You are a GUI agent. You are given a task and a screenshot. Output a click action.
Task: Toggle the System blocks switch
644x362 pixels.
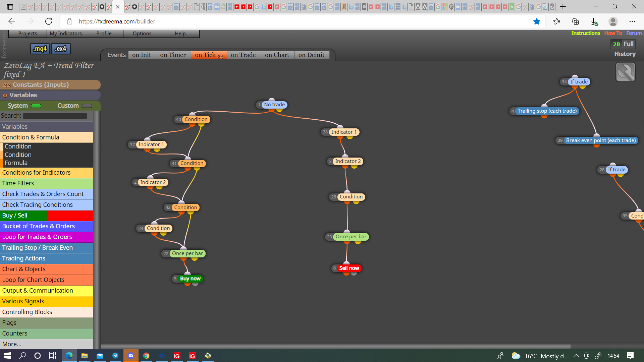36,106
